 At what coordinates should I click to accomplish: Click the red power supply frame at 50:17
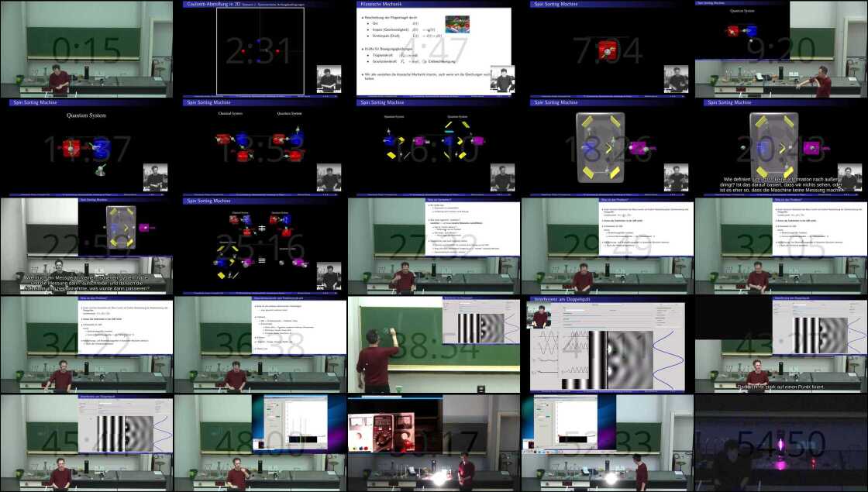point(433,442)
